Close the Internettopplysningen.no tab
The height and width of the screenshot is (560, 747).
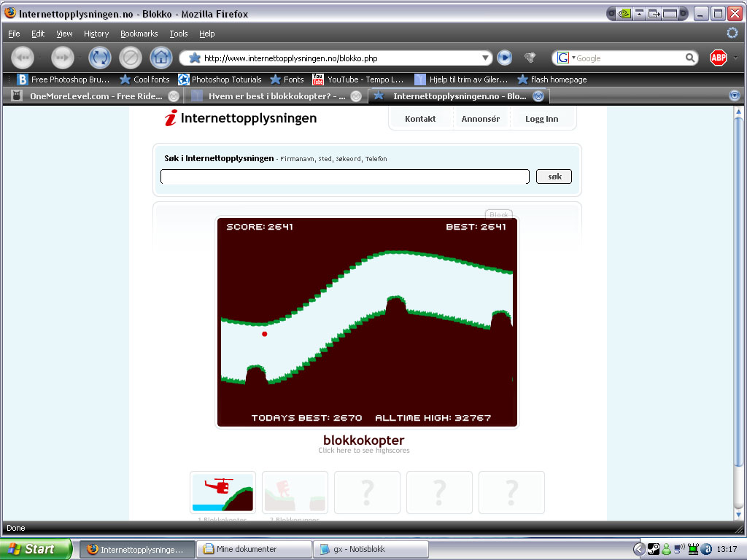(x=538, y=96)
